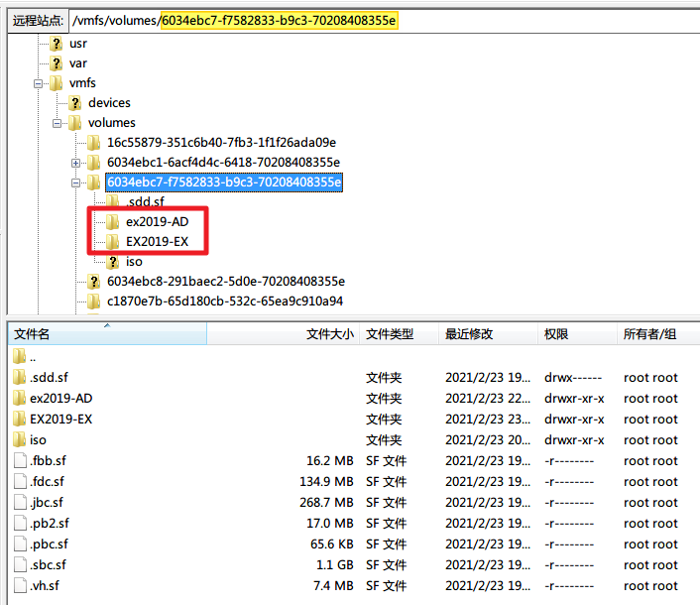Click the 7.4 MB size cell
This screenshot has width=700, height=605.
coord(333,586)
